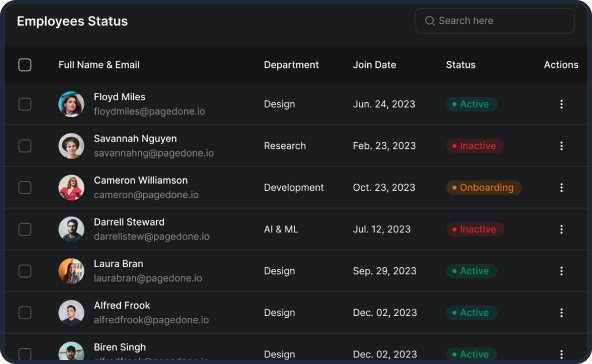Click the Onboarding status badge
This screenshot has width=592, height=364.
(484, 188)
